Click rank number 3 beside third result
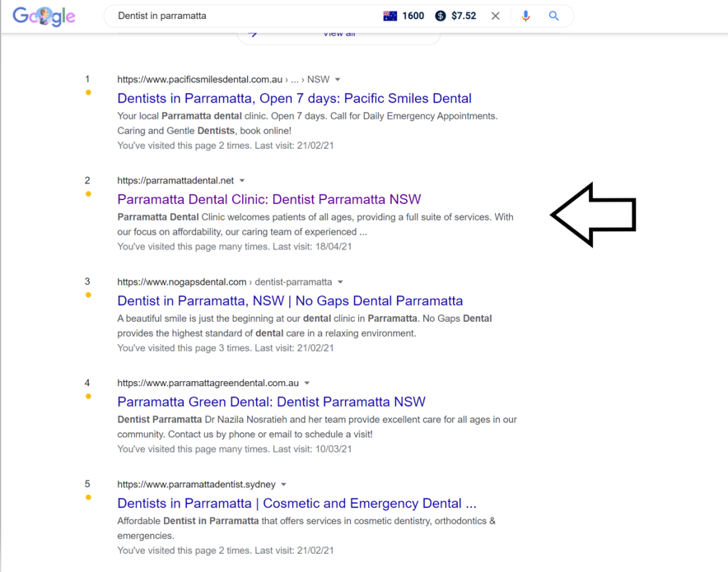The width and height of the screenshot is (728, 572). (x=87, y=281)
